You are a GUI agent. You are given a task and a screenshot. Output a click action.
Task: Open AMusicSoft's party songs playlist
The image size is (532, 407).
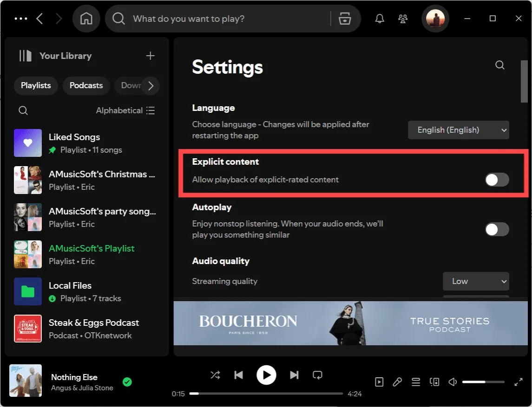coord(86,217)
